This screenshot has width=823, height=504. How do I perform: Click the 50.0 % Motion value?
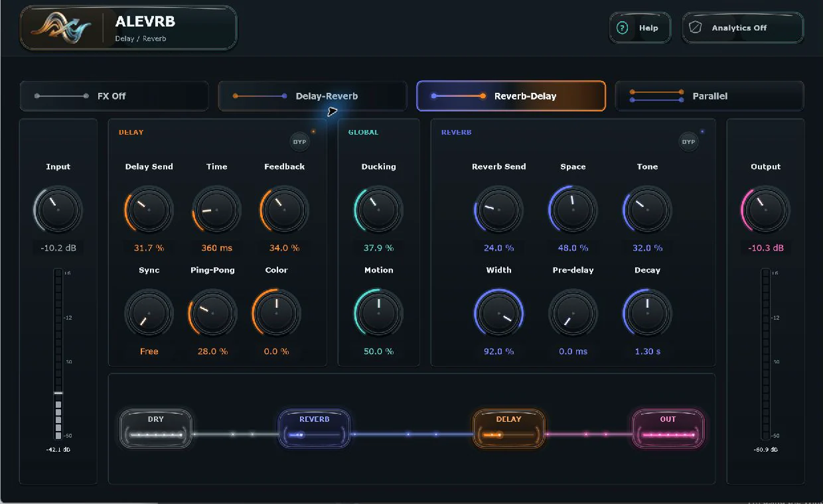(x=378, y=351)
